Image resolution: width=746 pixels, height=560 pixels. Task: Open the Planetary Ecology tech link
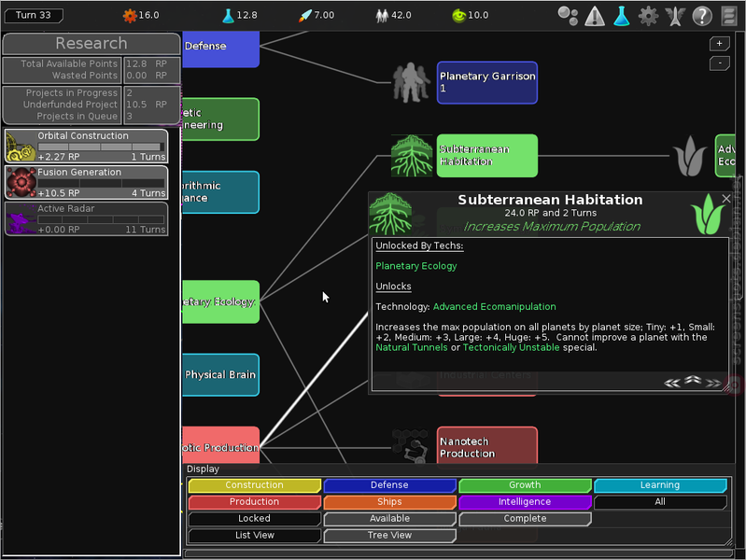(x=415, y=266)
